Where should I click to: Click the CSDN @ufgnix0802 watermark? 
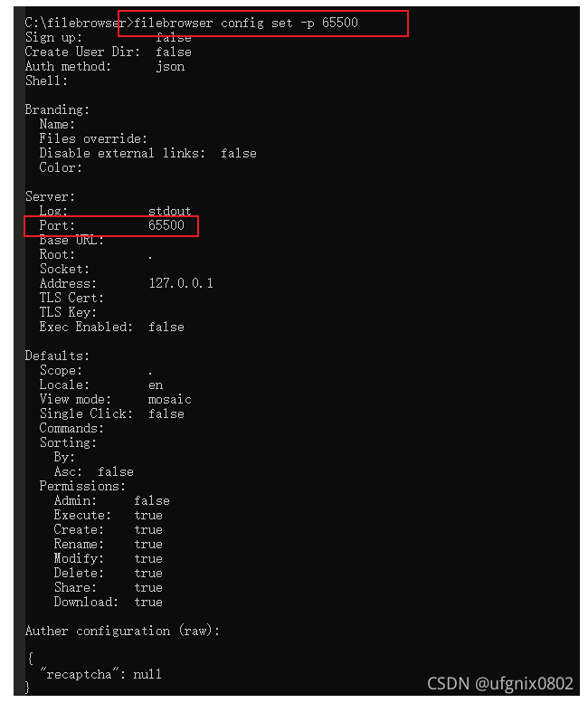coord(500,683)
